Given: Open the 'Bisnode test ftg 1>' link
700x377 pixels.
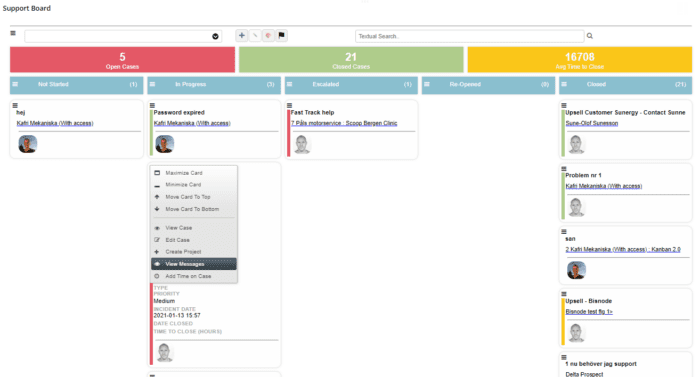Looking at the screenshot, I should [589, 312].
